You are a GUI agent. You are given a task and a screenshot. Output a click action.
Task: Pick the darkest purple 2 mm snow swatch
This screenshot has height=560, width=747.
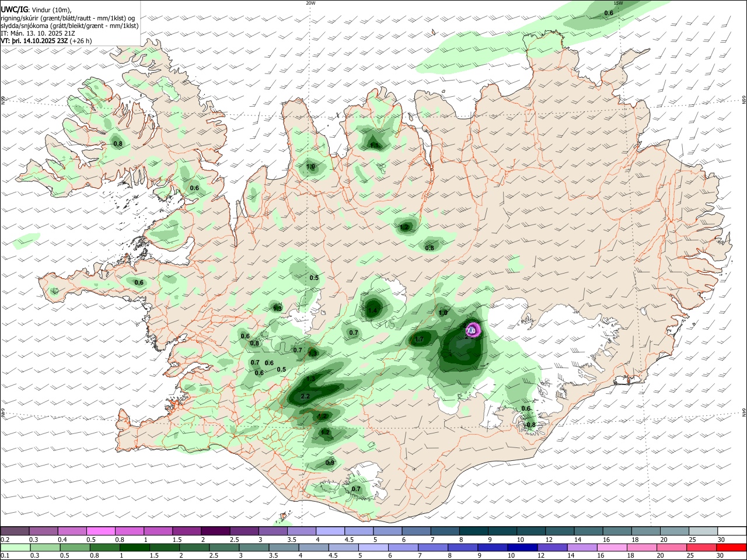click(x=215, y=531)
